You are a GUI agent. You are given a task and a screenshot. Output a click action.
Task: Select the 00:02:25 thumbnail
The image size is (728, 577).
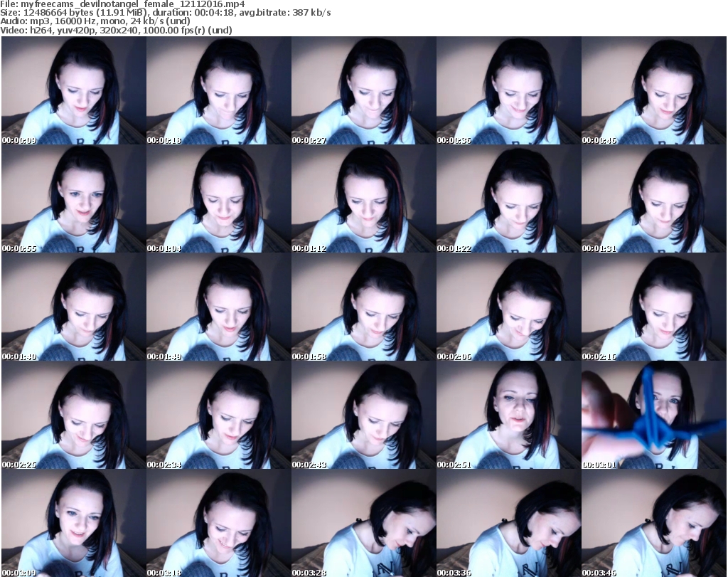[x=73, y=415]
